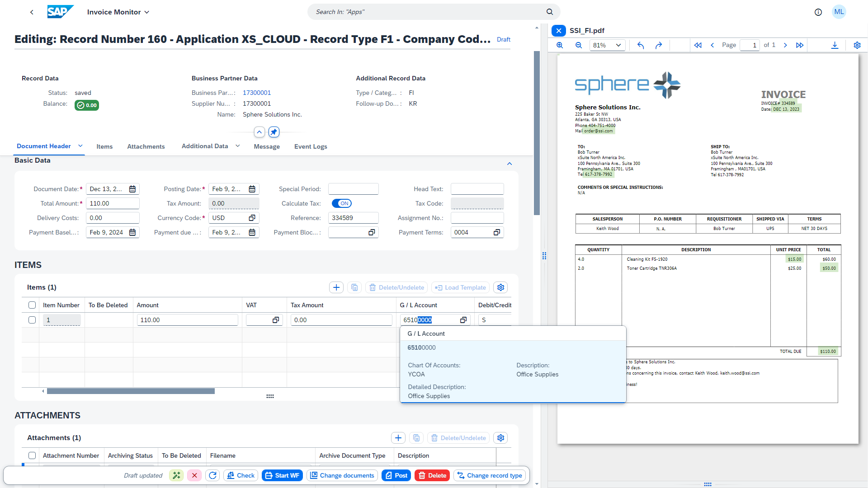Undo last action in PDF viewer
This screenshot has width=868, height=488.
coord(640,45)
